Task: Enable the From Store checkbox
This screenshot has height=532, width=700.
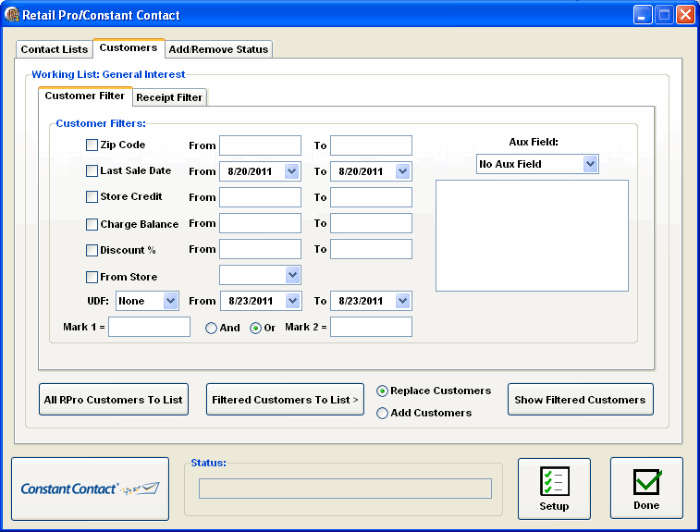Action: pos(92,277)
